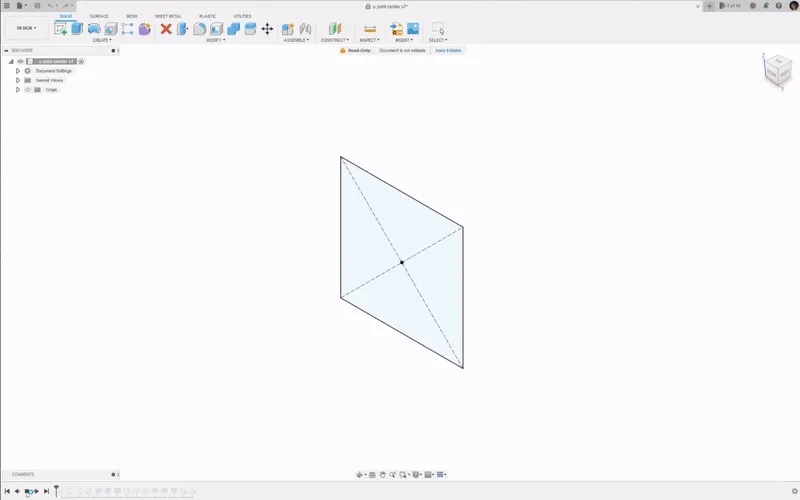Toggle visibility of the root component
Viewport: 800px width, 500px height.
(x=20, y=61)
